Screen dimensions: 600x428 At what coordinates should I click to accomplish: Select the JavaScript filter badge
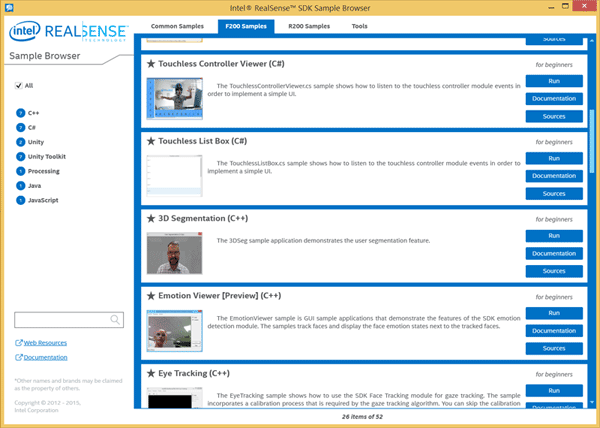click(20, 200)
